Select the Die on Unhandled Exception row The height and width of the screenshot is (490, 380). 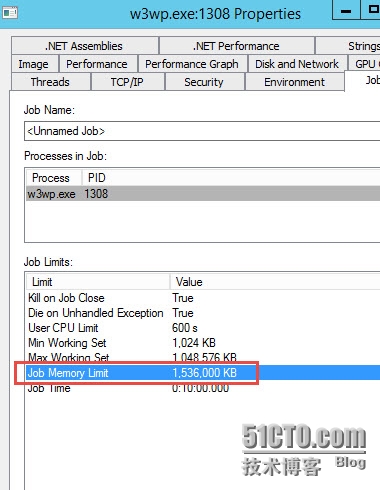click(203, 313)
